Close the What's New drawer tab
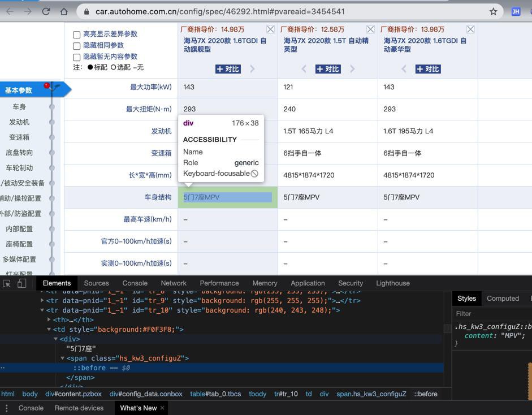The width and height of the screenshot is (532, 415). tap(162, 408)
